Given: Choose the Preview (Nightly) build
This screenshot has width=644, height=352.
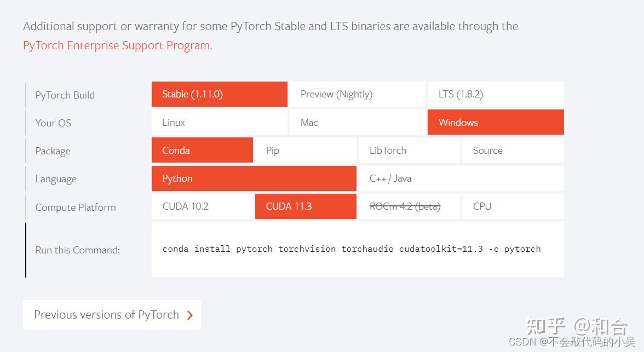Looking at the screenshot, I should [357, 94].
